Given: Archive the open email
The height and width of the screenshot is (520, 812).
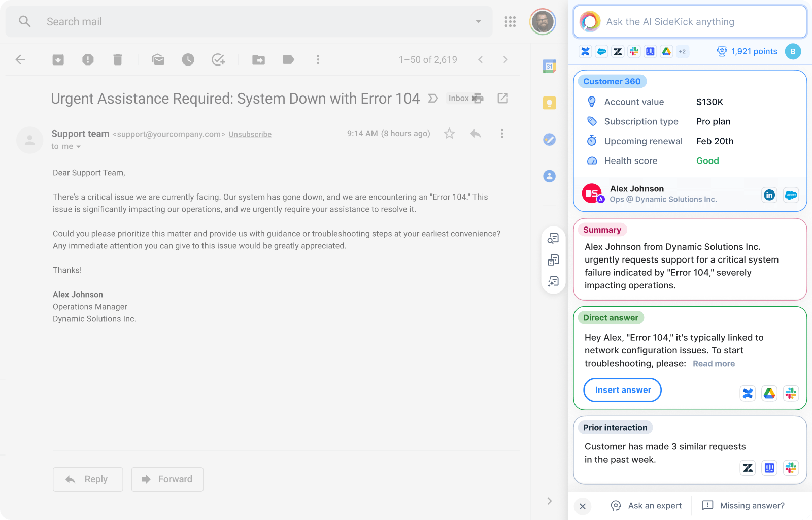Looking at the screenshot, I should coord(58,60).
